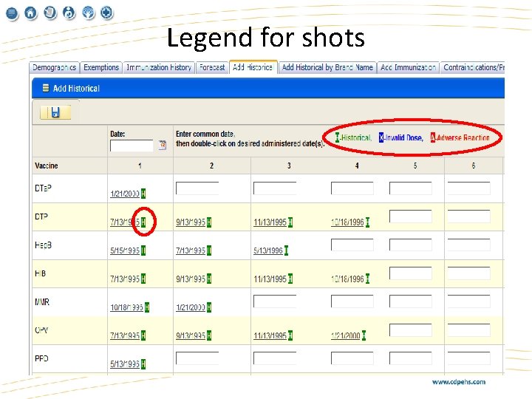The width and height of the screenshot is (532, 399).
Task: Click the common Date input field
Action: [132, 146]
